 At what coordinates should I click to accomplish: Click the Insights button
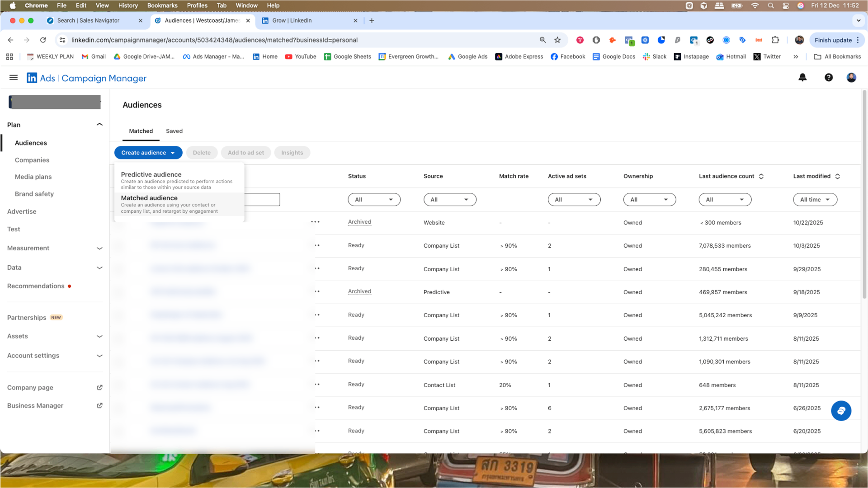click(x=292, y=153)
